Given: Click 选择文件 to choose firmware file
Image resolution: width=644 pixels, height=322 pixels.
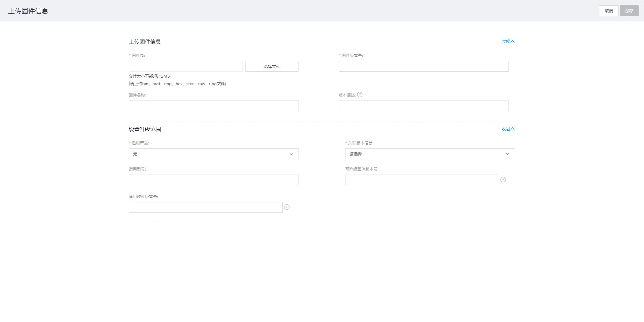Looking at the screenshot, I should 272,67.
